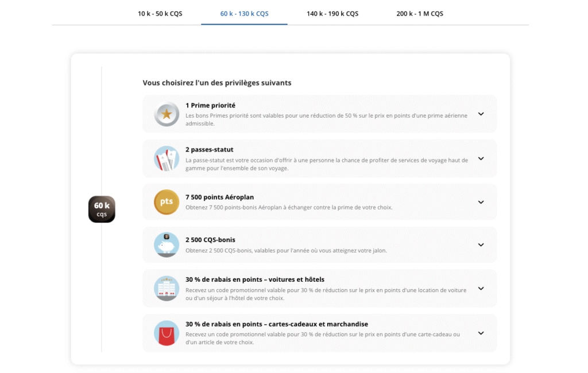Screen dimensions: 588x373
Task: Click the golden pts coin icon
Action: 166,202
